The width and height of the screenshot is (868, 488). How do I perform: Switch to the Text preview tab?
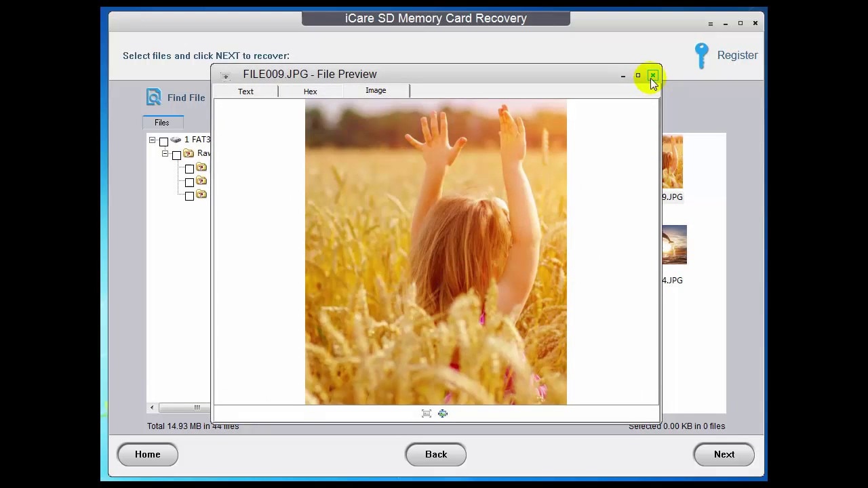[245, 91]
